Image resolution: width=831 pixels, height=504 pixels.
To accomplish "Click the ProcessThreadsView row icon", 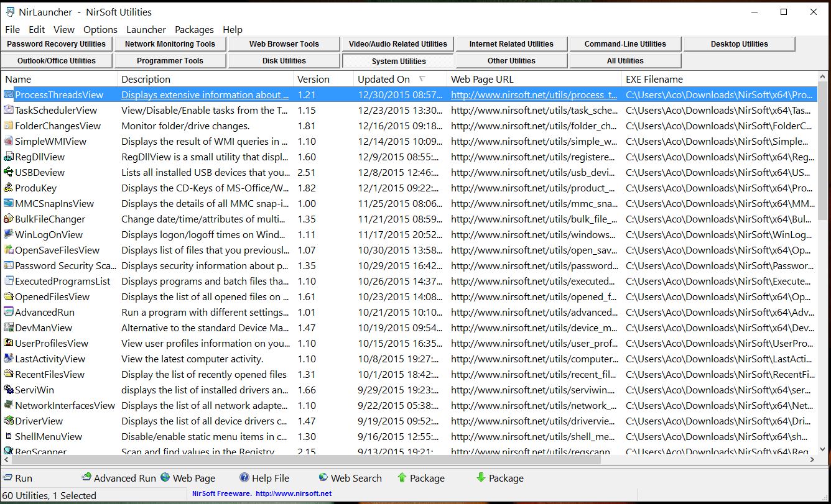I will 9,94.
